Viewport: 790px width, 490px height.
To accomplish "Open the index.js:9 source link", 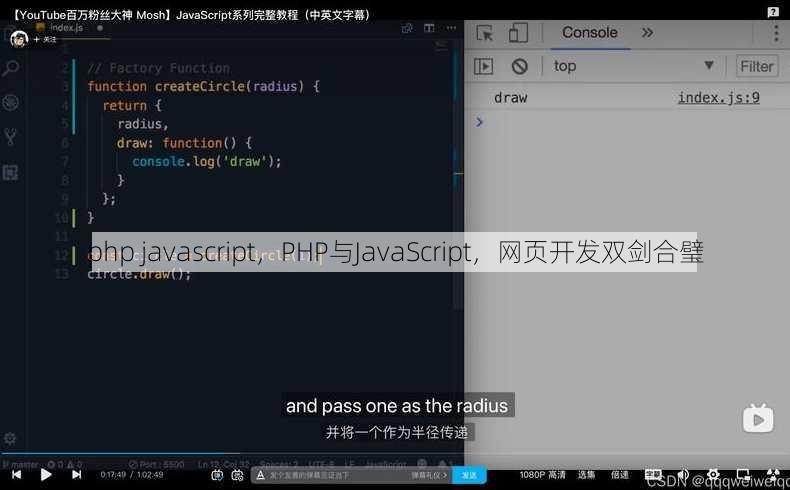I will pyautogui.click(x=718, y=97).
